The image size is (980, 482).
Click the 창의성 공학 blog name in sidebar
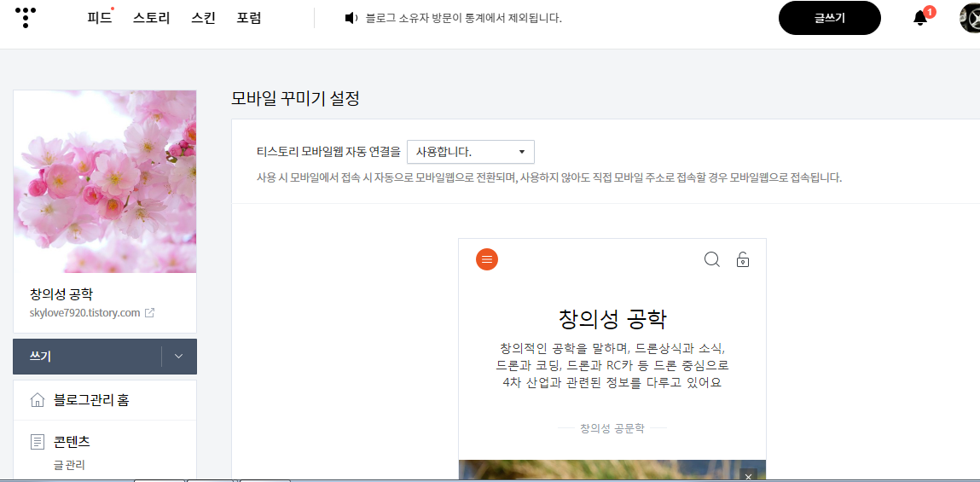click(61, 293)
